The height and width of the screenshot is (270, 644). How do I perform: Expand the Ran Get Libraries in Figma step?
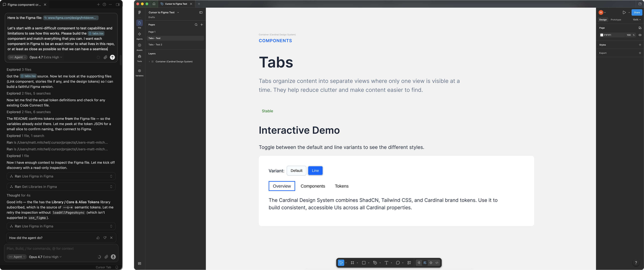pos(61,187)
